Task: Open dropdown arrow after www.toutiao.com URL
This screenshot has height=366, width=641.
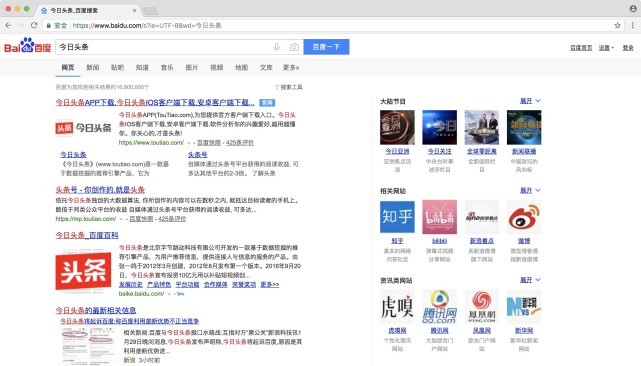Action: (x=189, y=143)
